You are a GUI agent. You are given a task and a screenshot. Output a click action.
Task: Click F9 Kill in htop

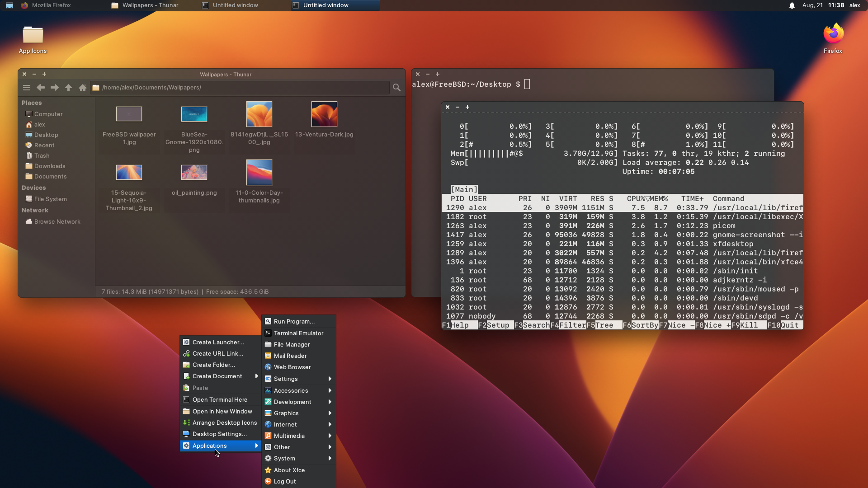pos(749,325)
